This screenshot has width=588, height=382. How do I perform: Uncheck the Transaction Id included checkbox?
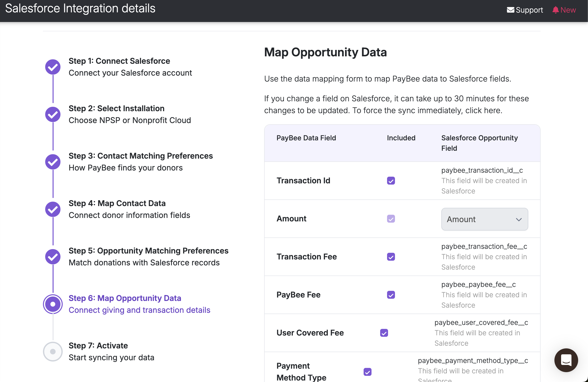point(391,181)
